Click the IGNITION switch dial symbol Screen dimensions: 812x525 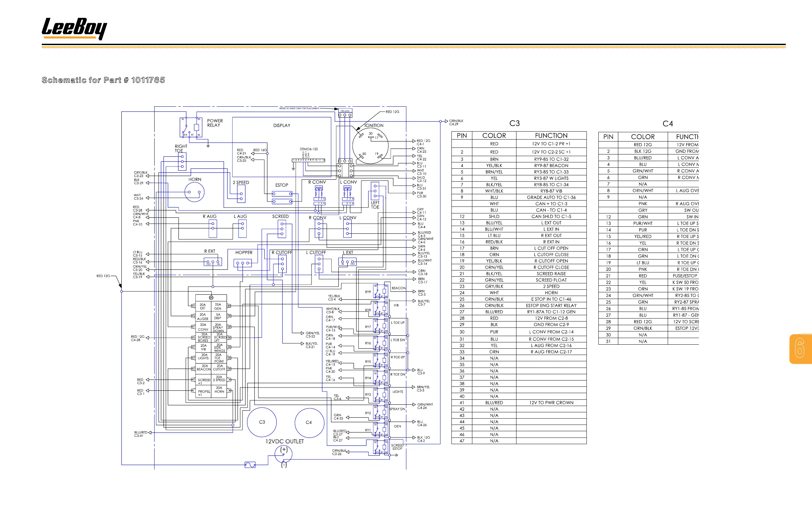pos(370,146)
